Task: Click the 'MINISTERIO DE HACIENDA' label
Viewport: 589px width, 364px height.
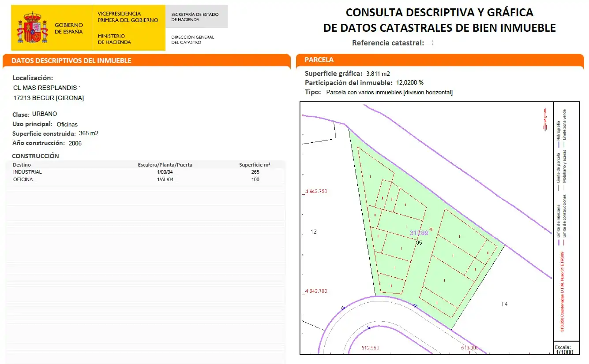Action: (x=114, y=39)
